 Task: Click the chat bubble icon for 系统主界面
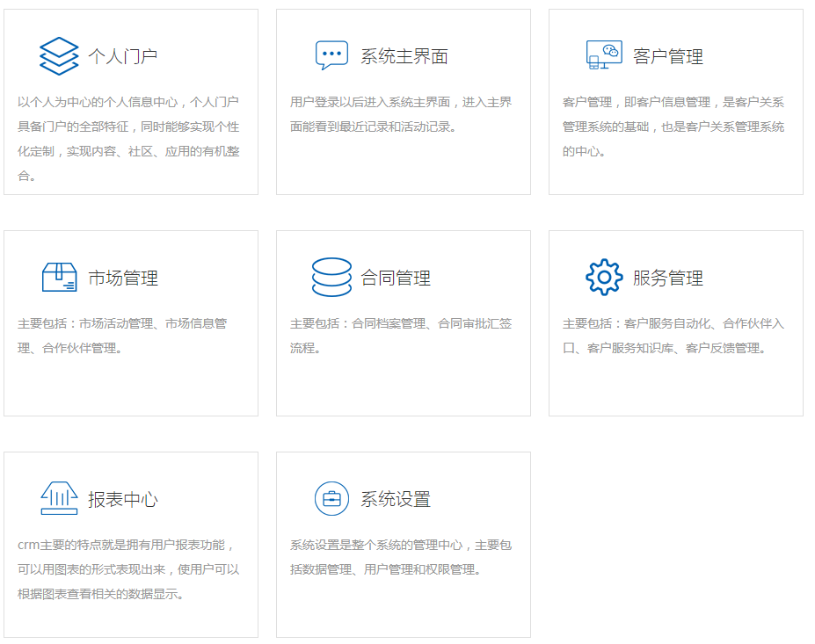coord(331,55)
